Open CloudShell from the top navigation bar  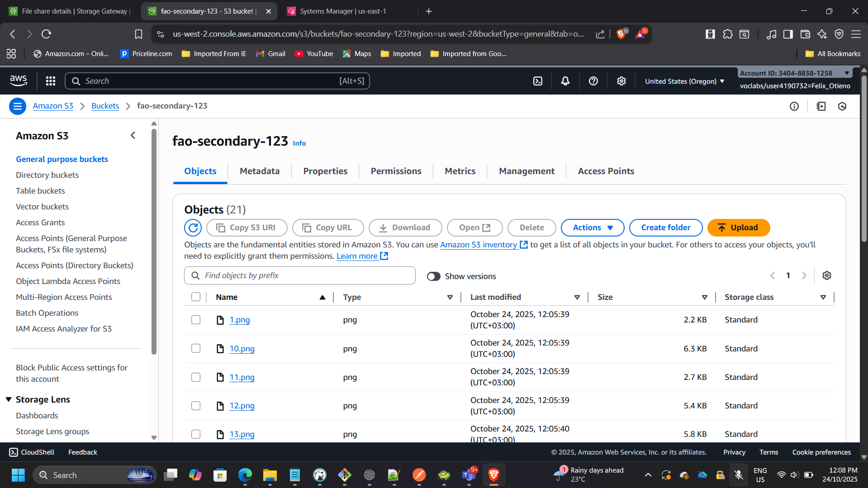[537, 81]
